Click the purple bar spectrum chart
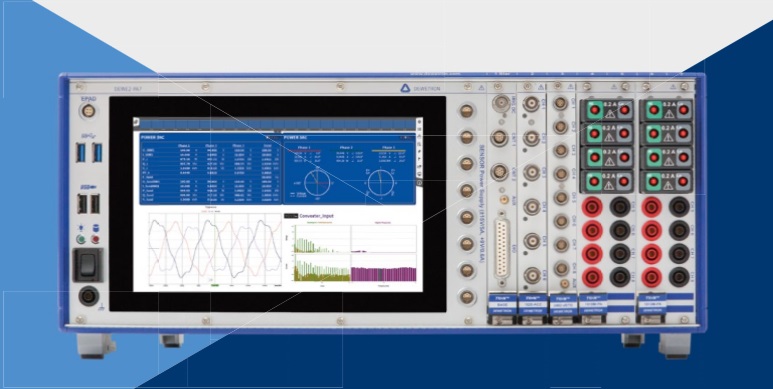 pyautogui.click(x=384, y=268)
